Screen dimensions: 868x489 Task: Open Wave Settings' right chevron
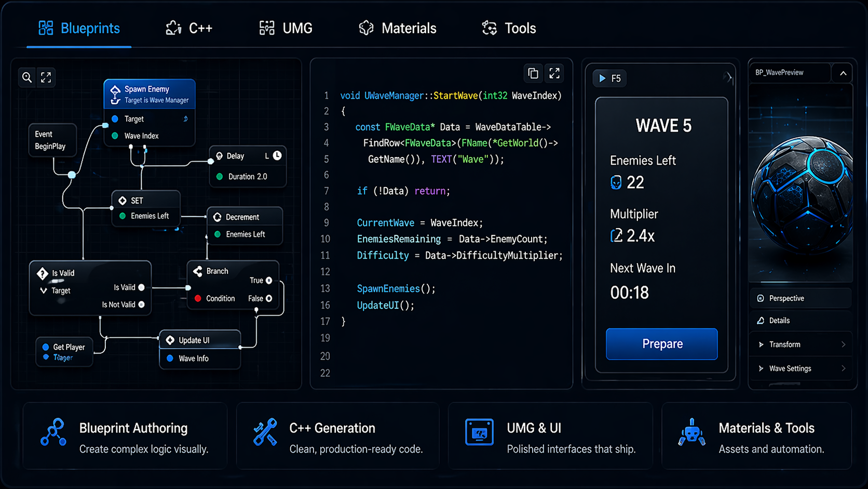[843, 368]
